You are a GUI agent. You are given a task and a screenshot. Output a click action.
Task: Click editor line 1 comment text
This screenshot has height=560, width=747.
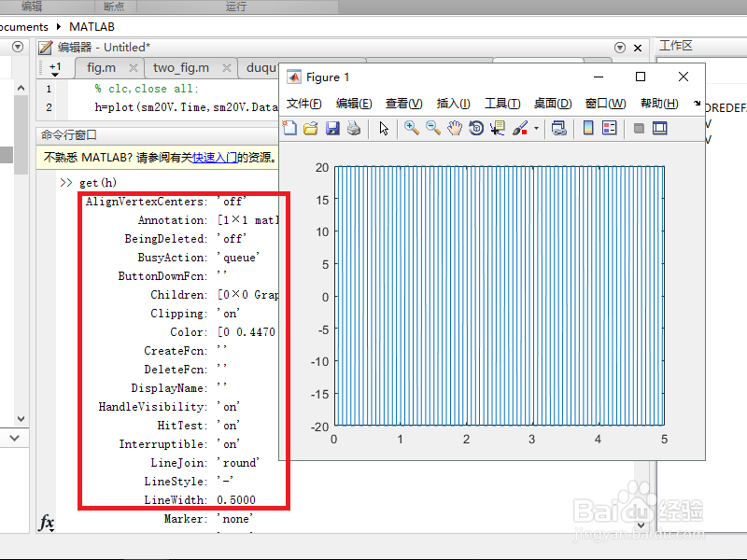[147, 89]
